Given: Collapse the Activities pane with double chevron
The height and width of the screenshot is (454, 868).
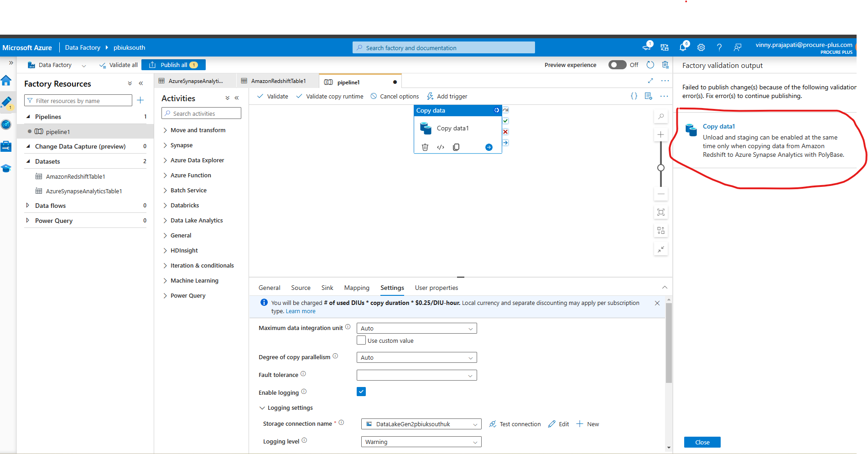Looking at the screenshot, I should pos(237,98).
